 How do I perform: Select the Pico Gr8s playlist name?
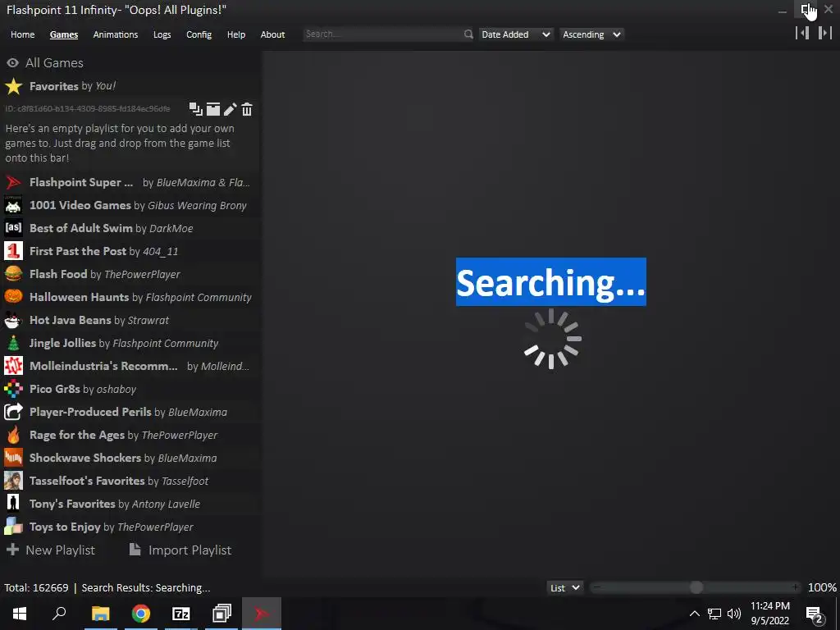click(x=55, y=389)
